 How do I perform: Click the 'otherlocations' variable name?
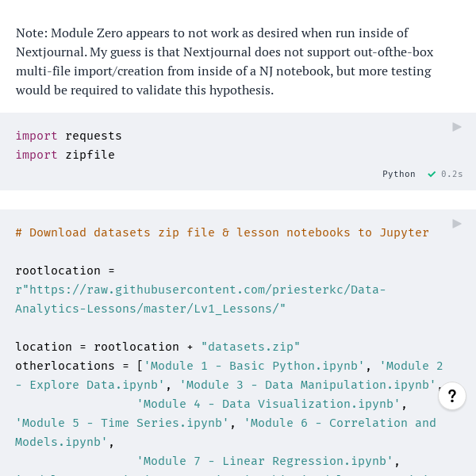click(65, 366)
